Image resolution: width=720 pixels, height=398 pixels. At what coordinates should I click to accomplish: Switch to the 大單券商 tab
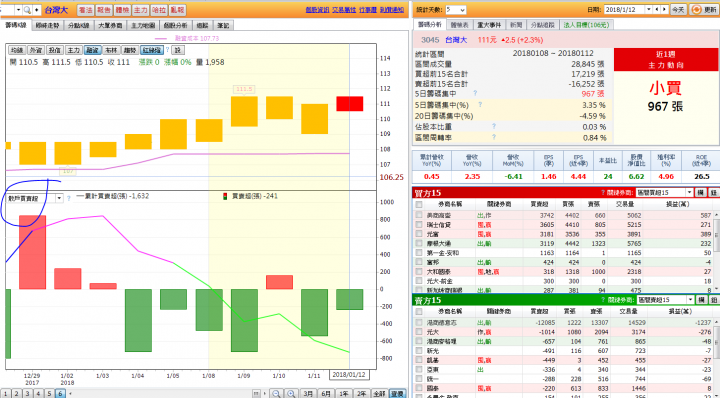[x=110, y=26]
